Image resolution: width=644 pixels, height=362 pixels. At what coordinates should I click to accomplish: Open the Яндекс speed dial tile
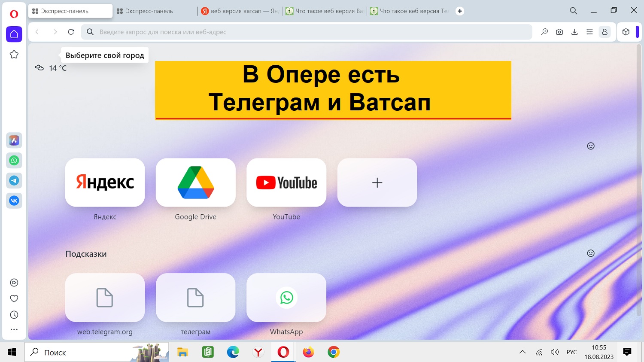tap(105, 183)
